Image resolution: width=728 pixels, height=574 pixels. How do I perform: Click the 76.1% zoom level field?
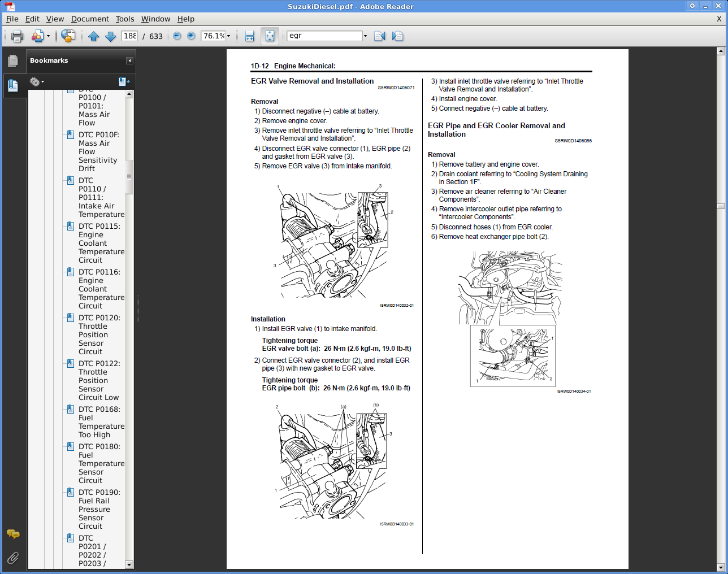click(x=214, y=36)
